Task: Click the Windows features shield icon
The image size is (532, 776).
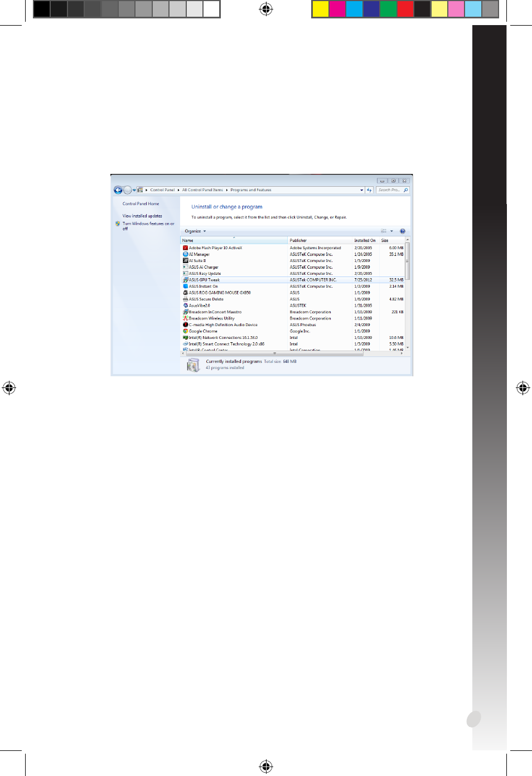Action: click(x=118, y=224)
